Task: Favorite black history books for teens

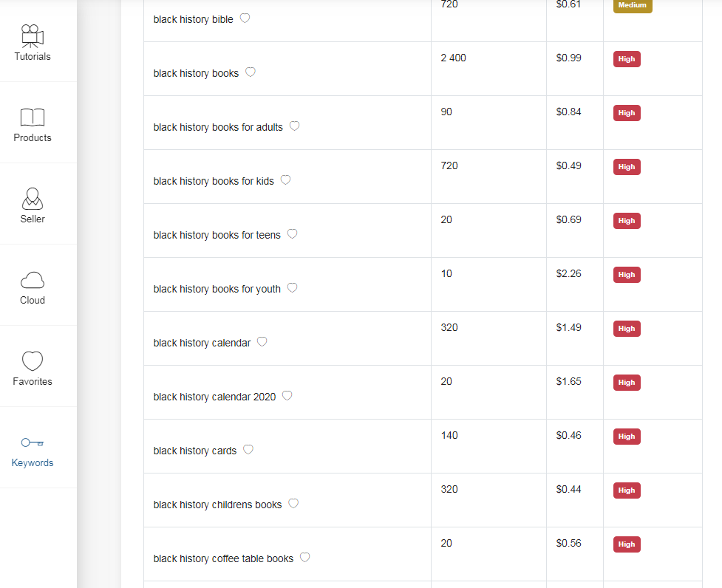Action: 293,233
